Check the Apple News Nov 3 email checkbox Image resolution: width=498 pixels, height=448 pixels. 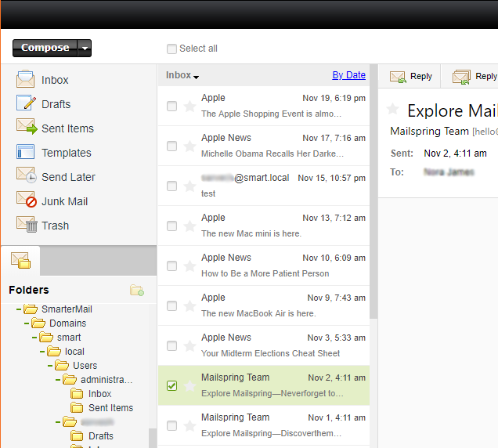click(171, 345)
